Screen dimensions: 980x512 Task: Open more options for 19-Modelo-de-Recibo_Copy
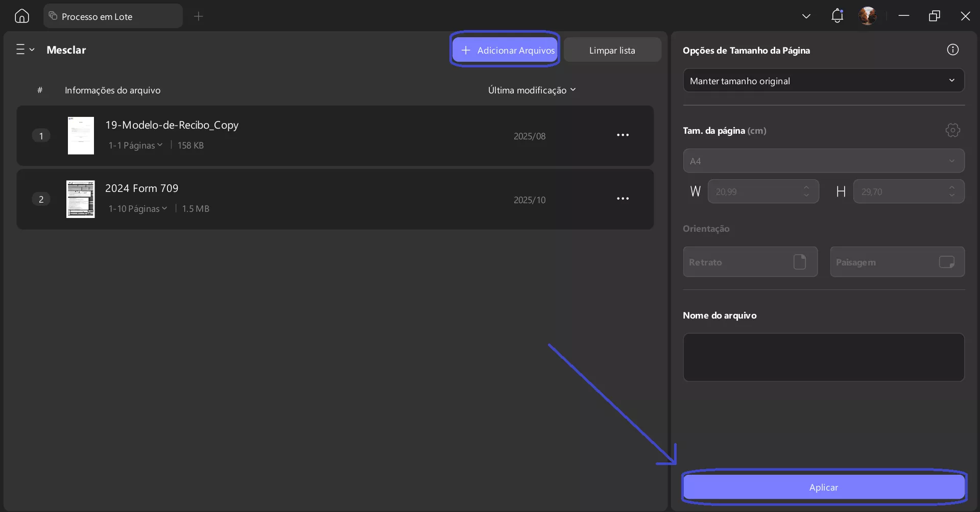click(623, 135)
